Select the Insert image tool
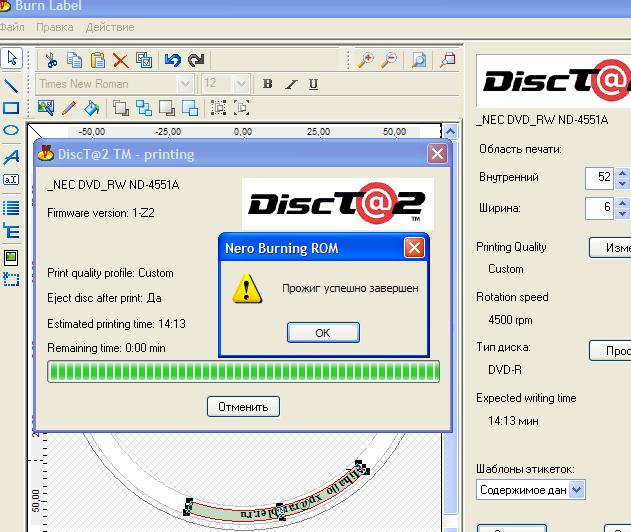Screen dimensions: 631x532 click(11, 258)
